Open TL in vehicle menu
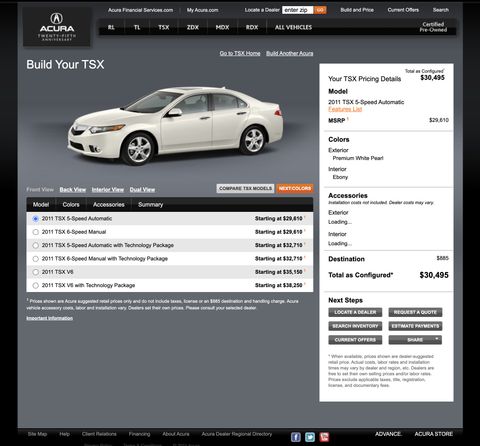The image size is (480, 446). 137,27
